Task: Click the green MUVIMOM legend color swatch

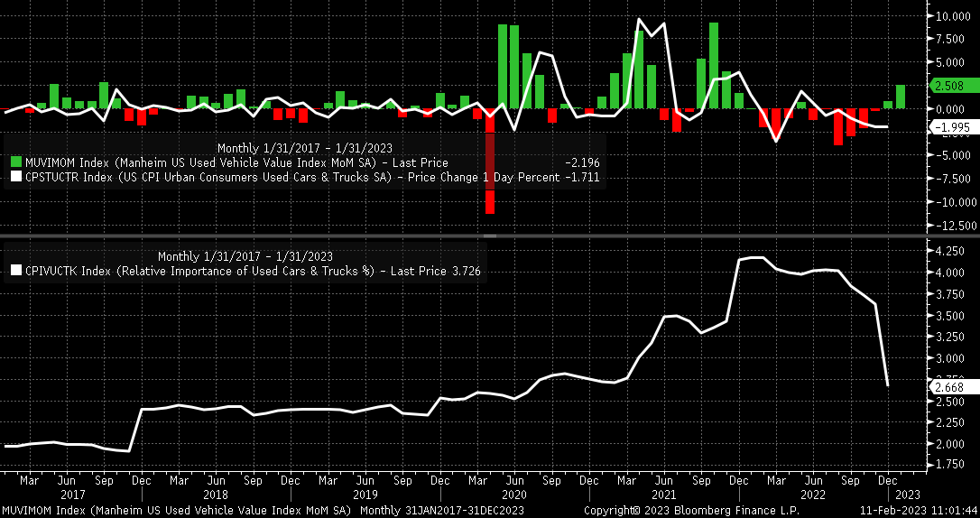Action: pyautogui.click(x=15, y=162)
